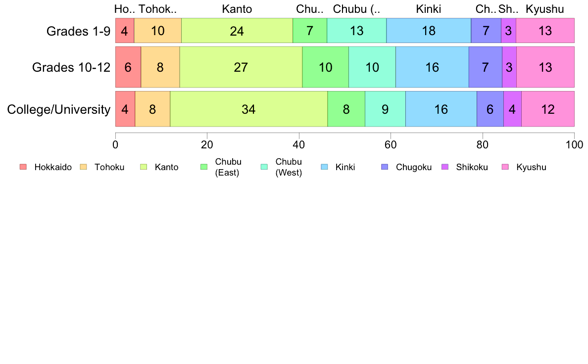588x364 pixels.
Task: Click the Kyushu column header at top
Action: [x=545, y=9]
